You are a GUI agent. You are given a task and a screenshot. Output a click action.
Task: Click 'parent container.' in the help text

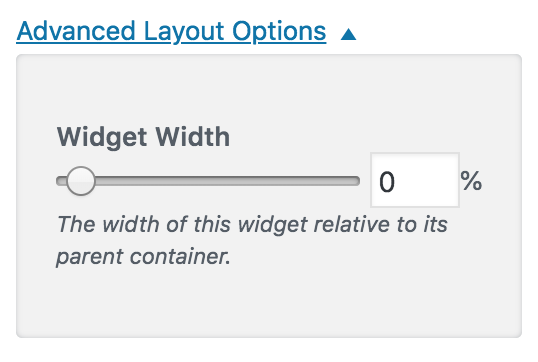(143, 257)
